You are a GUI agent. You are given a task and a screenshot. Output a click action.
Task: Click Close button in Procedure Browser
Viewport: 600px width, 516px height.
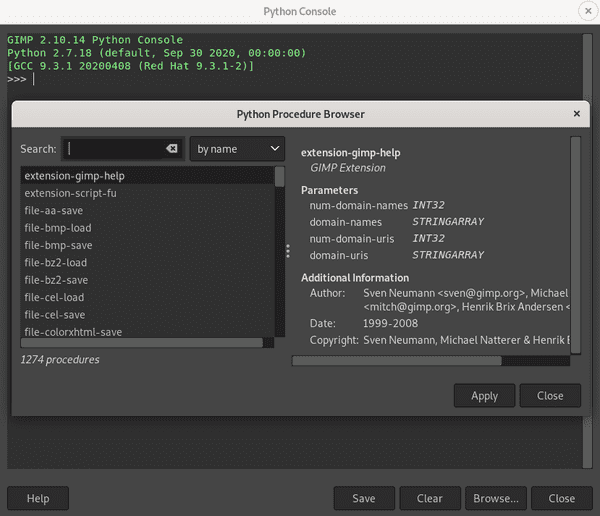[x=550, y=395]
